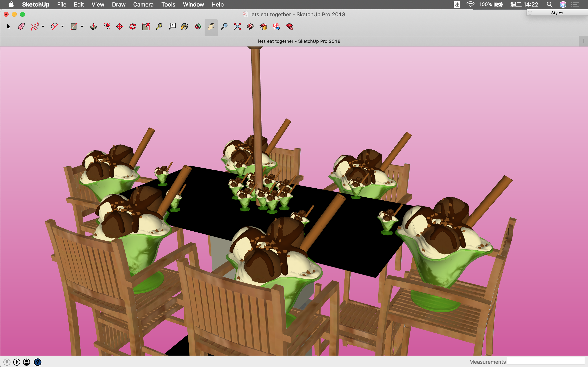Open the help question mark in status bar
This screenshot has height=367, width=588.
point(38,362)
